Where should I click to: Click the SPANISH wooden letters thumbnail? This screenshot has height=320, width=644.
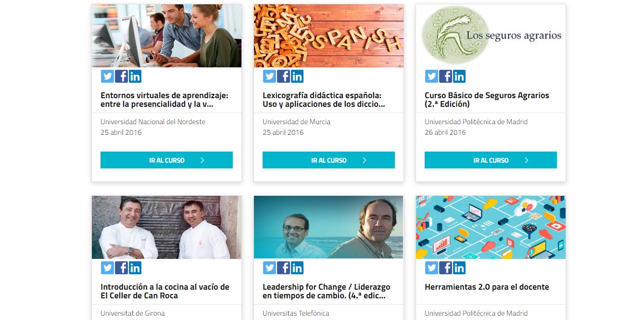point(328,36)
